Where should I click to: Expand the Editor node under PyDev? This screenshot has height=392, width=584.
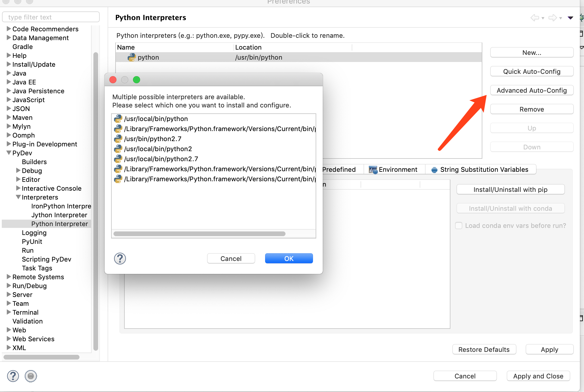click(x=18, y=179)
